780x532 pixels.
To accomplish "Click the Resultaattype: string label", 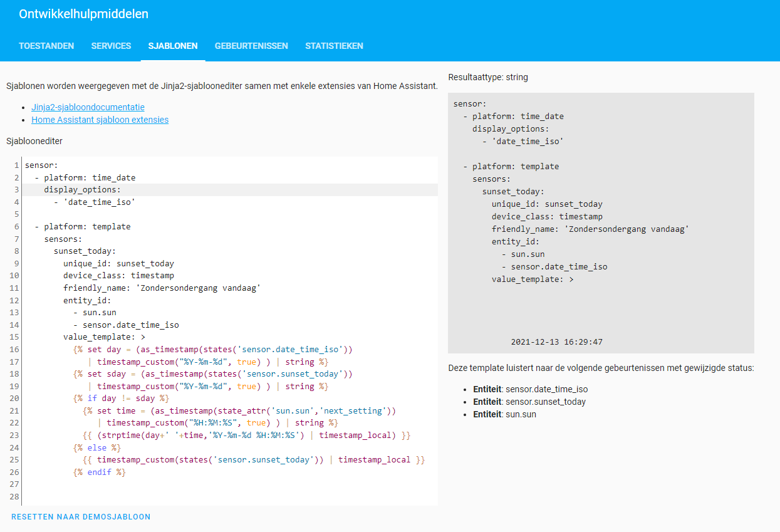I will pos(487,77).
